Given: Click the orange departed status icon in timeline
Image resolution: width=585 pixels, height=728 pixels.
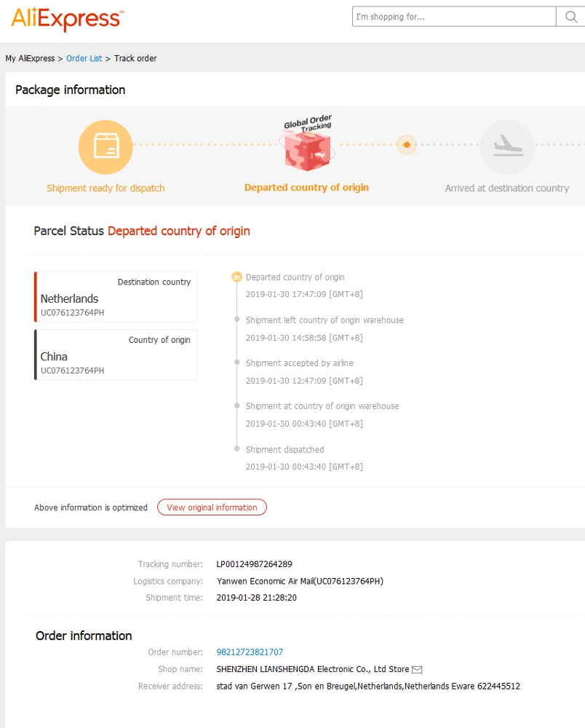Looking at the screenshot, I should [x=236, y=277].
